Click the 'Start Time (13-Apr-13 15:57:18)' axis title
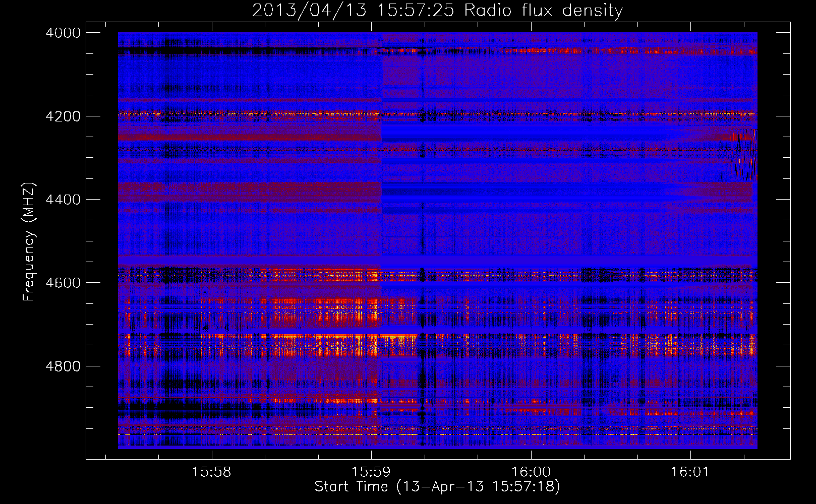Viewport: 816px width, 504px height. click(x=437, y=487)
